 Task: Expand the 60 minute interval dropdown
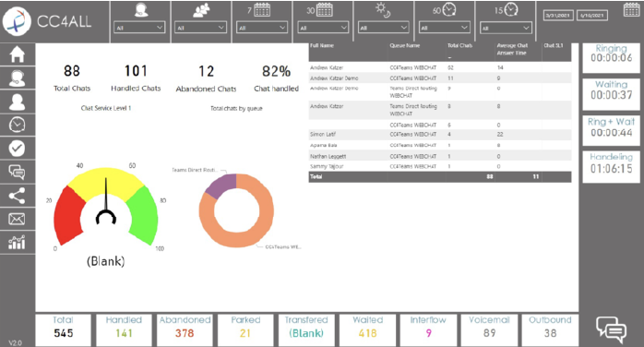[x=444, y=28]
